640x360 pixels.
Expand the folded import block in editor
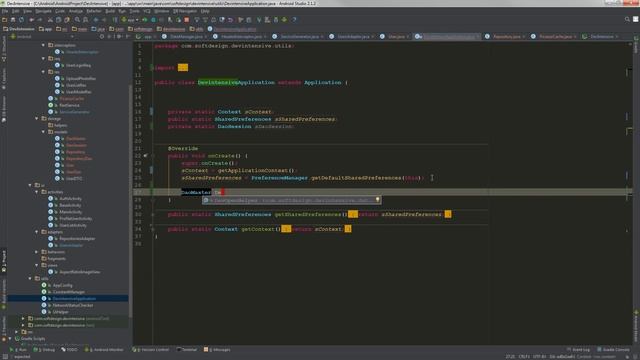(182, 68)
